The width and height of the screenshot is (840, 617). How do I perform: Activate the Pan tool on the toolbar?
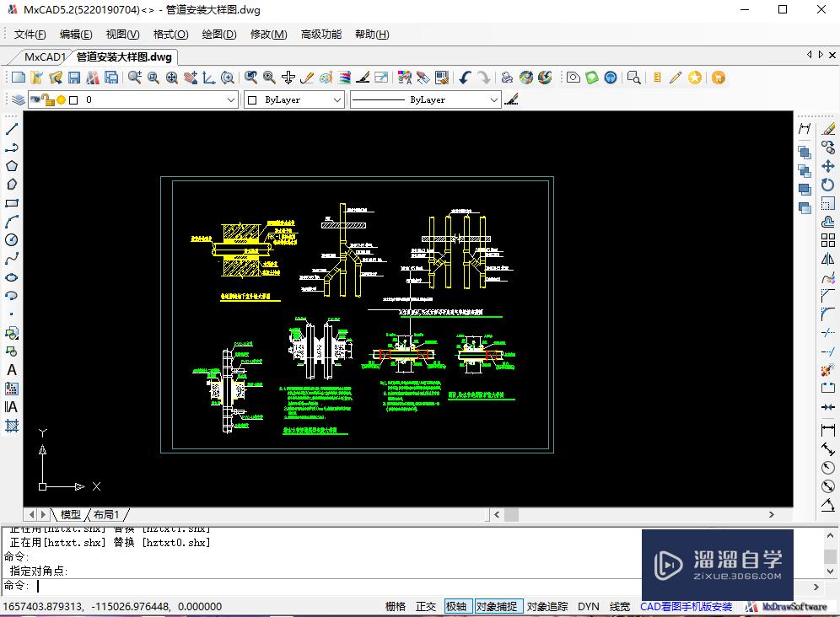point(189,78)
